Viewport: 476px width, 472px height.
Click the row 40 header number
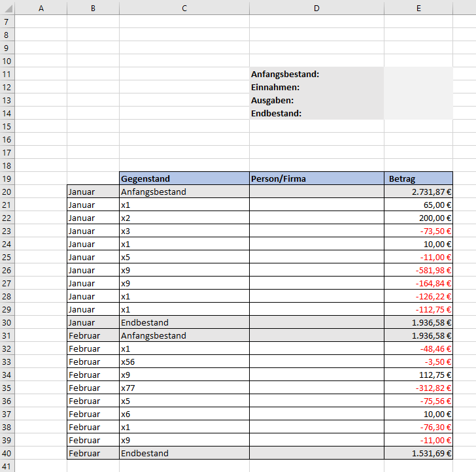pos(7,453)
